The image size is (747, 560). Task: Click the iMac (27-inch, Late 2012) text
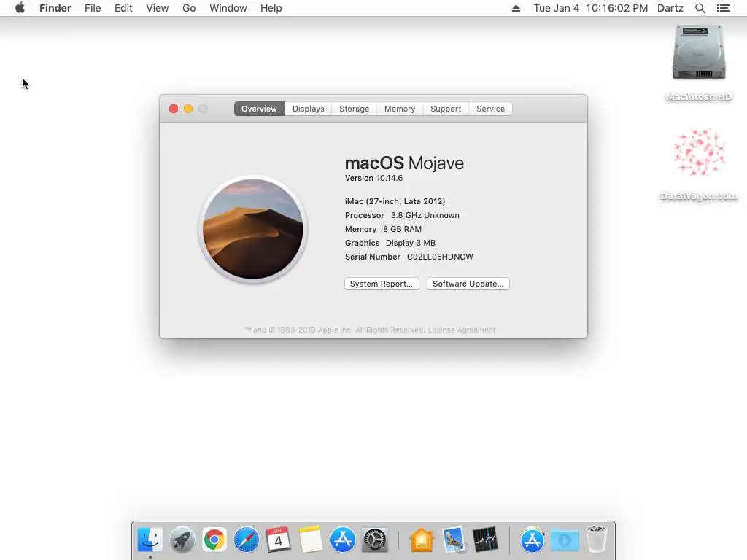[x=395, y=201]
